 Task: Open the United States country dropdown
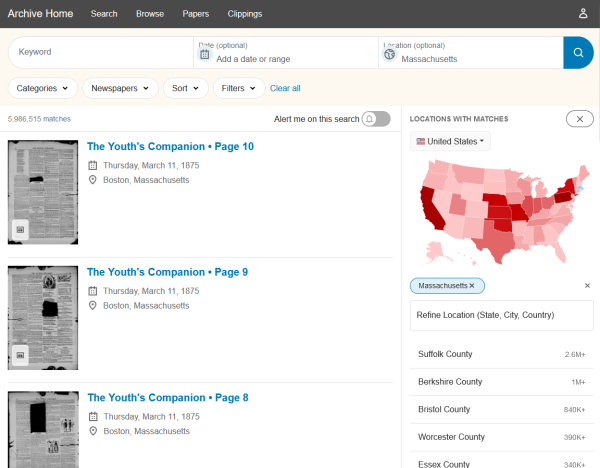(450, 141)
